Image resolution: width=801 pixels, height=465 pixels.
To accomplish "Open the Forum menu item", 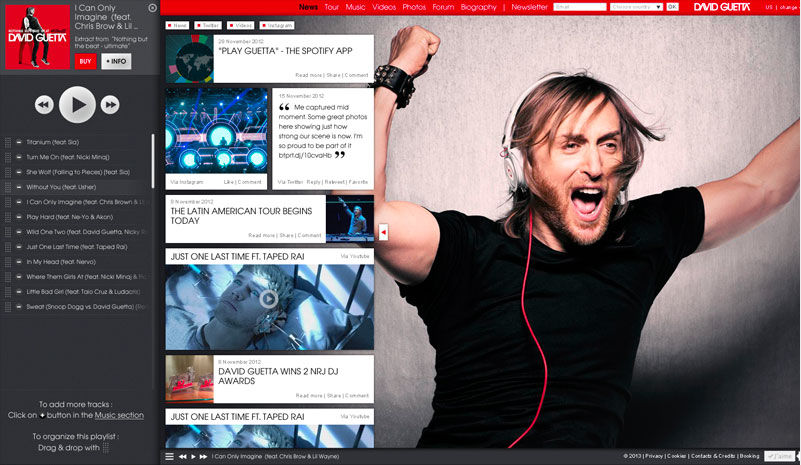I will [443, 7].
